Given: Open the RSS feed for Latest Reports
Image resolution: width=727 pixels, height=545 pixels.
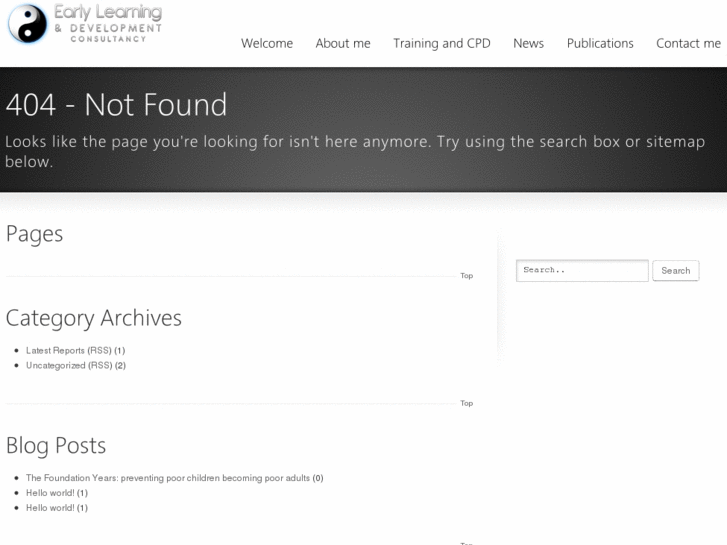Looking at the screenshot, I should pos(100,351).
